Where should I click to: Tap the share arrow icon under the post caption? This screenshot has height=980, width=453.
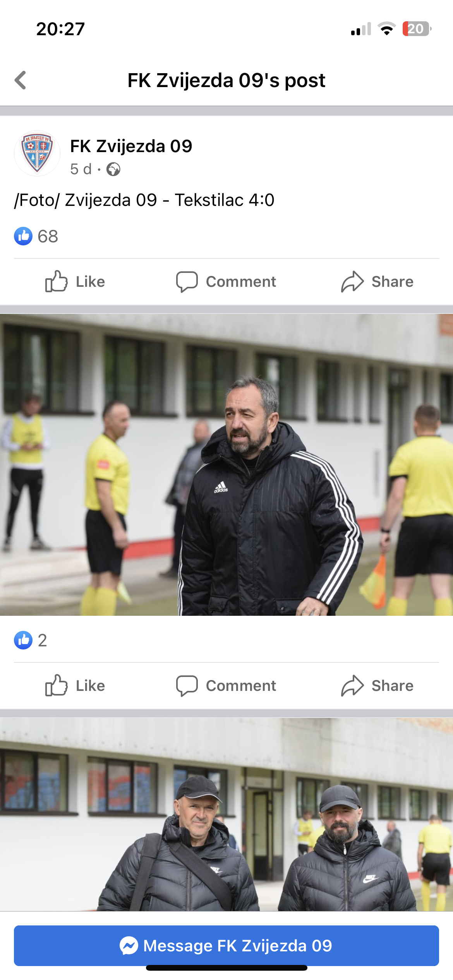tap(352, 281)
